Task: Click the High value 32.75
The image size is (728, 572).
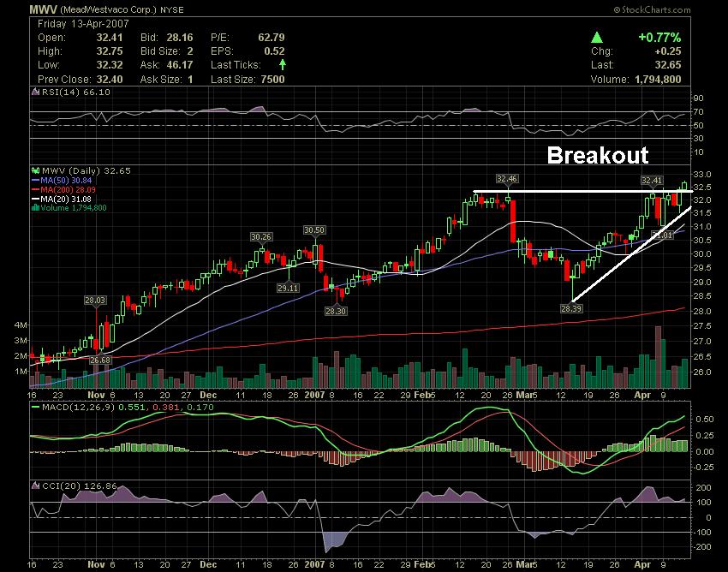Action: [110, 51]
